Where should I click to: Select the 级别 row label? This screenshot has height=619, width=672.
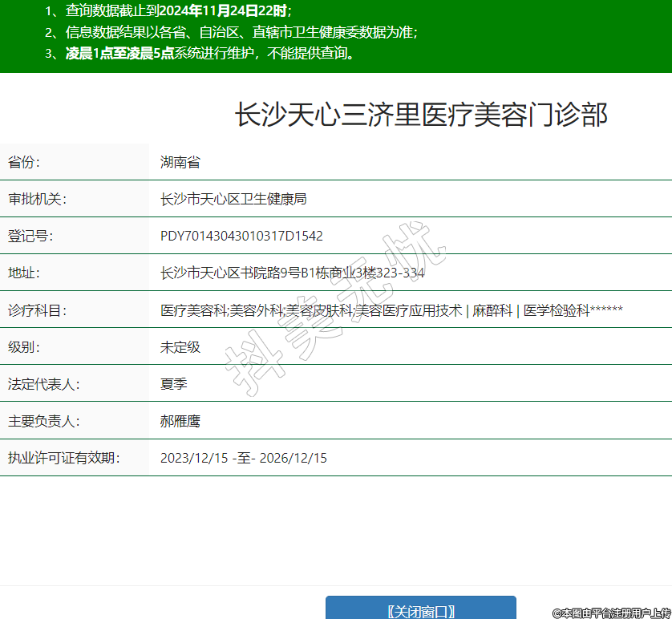[24, 347]
